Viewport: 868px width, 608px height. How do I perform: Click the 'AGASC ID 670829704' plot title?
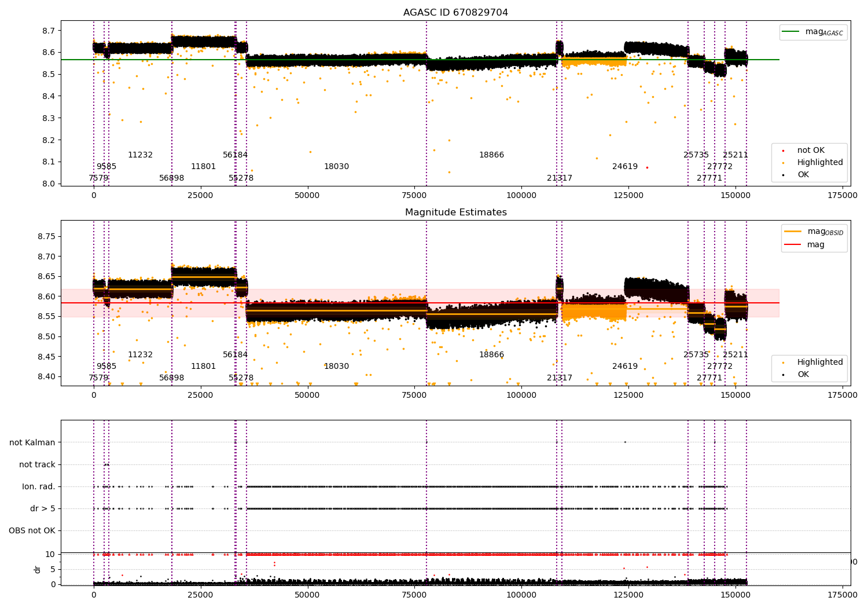point(455,13)
